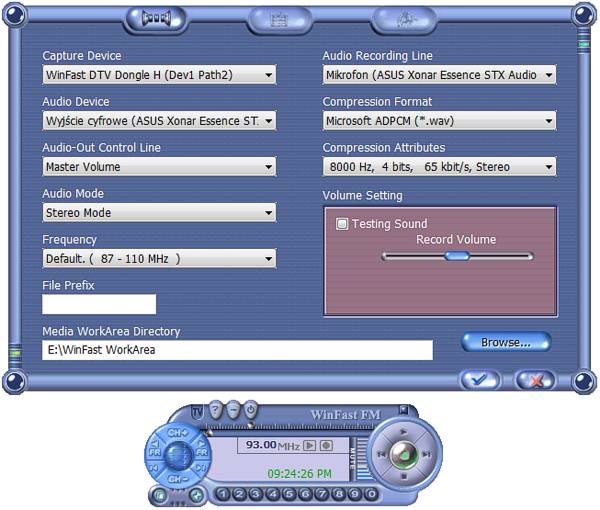This screenshot has width=600, height=510.
Task: Confirm settings with the checkmark button
Action: pyautogui.click(x=480, y=380)
